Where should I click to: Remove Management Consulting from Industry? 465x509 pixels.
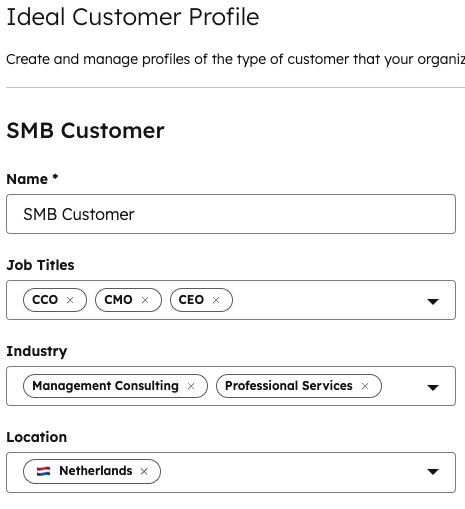click(191, 386)
